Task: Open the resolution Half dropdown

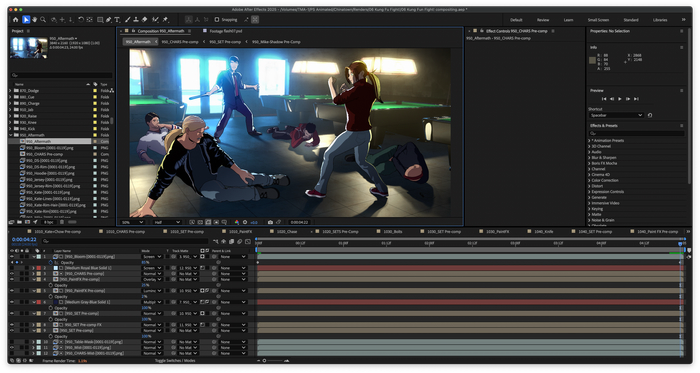Action: (x=167, y=222)
